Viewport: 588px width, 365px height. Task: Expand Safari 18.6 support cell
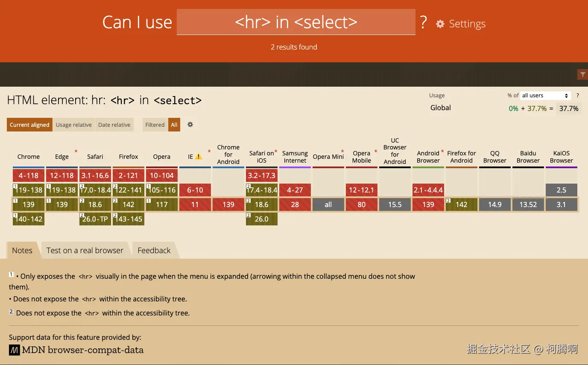click(x=95, y=204)
